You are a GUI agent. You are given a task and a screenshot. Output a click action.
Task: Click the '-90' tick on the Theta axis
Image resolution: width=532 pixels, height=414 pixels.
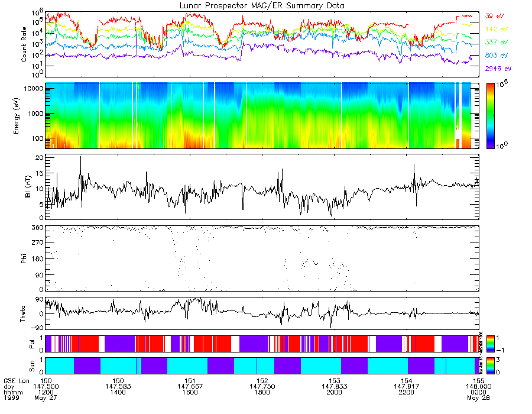(37, 328)
